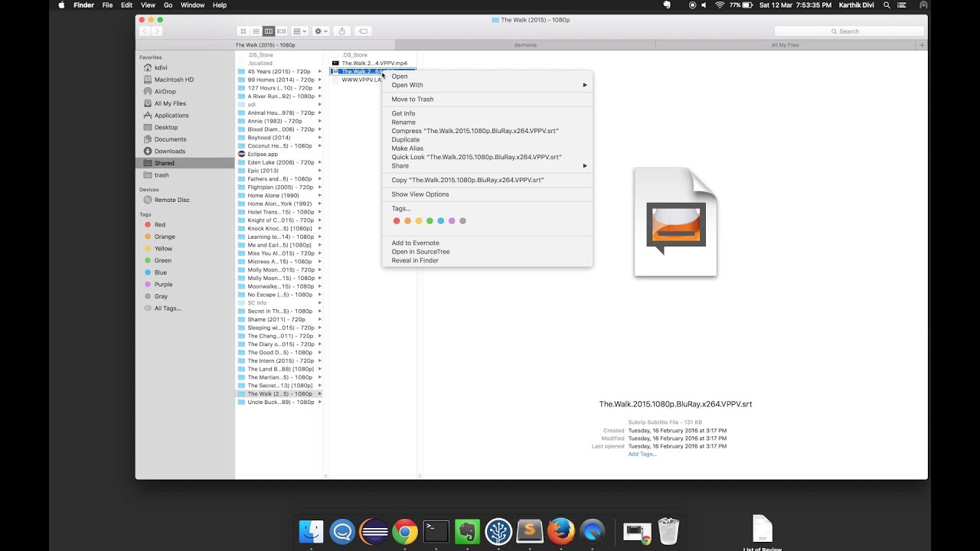Choose Open in SourceTree
The width and height of the screenshot is (980, 551).
tap(487, 252)
